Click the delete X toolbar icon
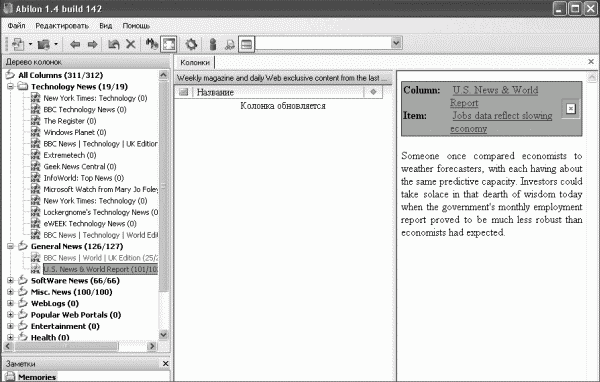Screen dimensions: 600x382 (x=131, y=44)
